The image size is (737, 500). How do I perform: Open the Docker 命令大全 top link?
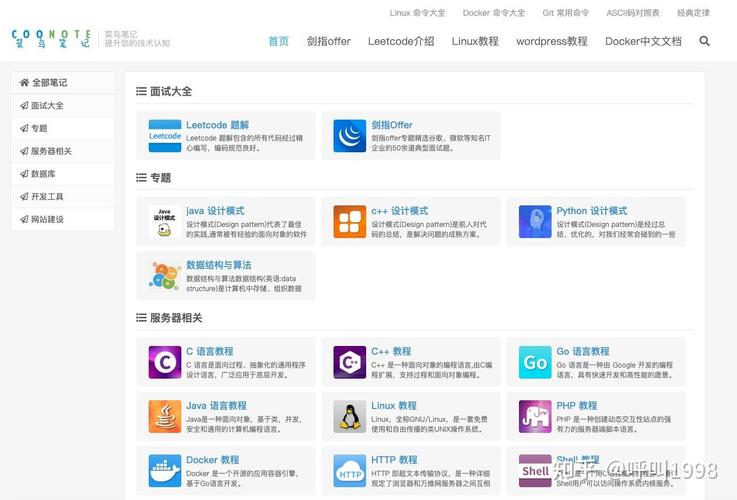[x=494, y=13]
